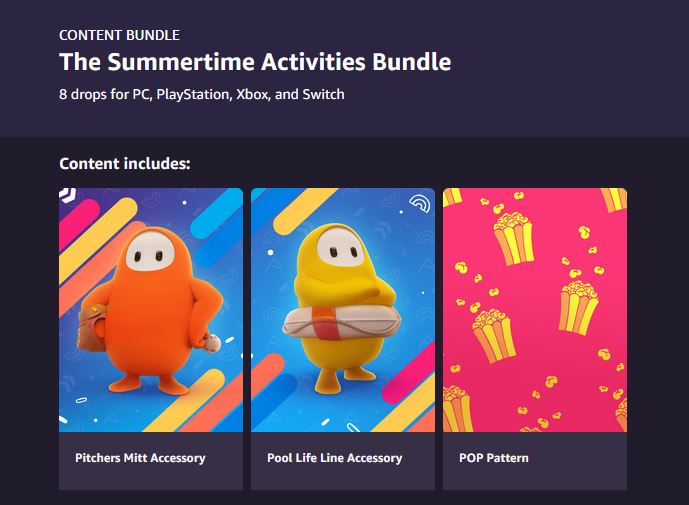Click the rightmost full popcorn bucket graphic
This screenshot has height=505, width=689.
point(578,308)
